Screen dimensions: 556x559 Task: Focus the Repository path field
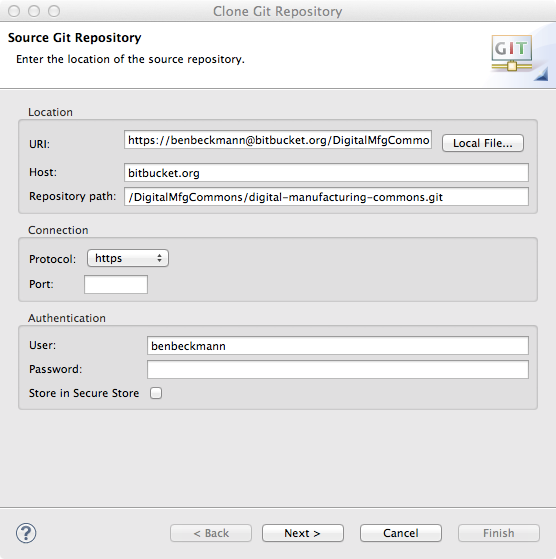pyautogui.click(x=326, y=197)
